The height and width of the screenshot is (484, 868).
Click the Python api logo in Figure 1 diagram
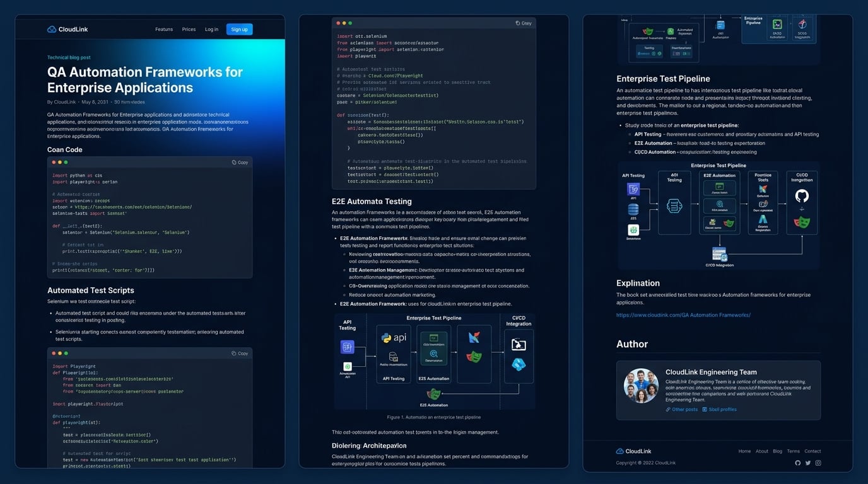(394, 338)
